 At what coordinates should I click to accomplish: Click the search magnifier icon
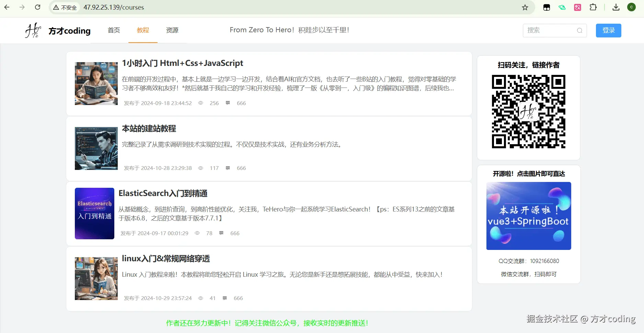[579, 31]
